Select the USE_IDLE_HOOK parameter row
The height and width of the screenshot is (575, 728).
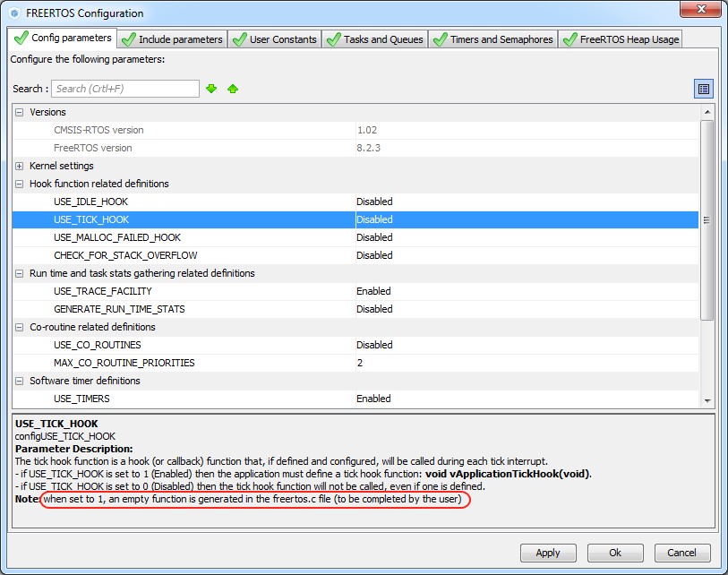tap(355, 202)
